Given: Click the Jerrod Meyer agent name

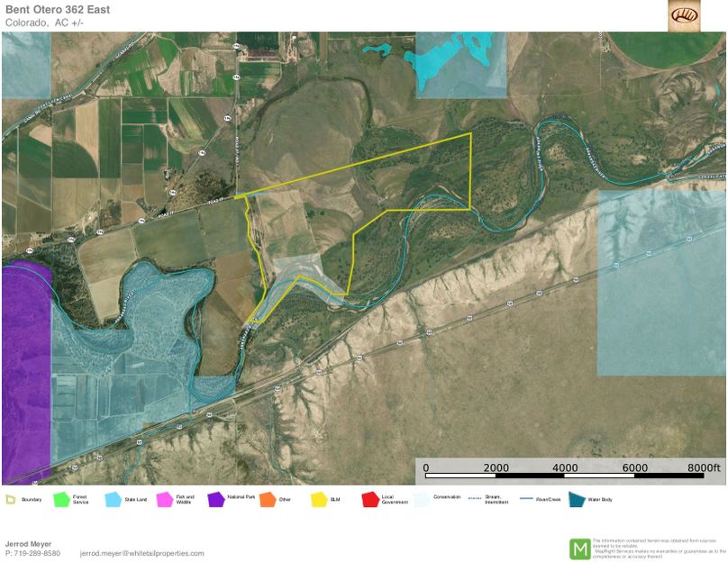Looking at the screenshot, I should pyautogui.click(x=29, y=544).
